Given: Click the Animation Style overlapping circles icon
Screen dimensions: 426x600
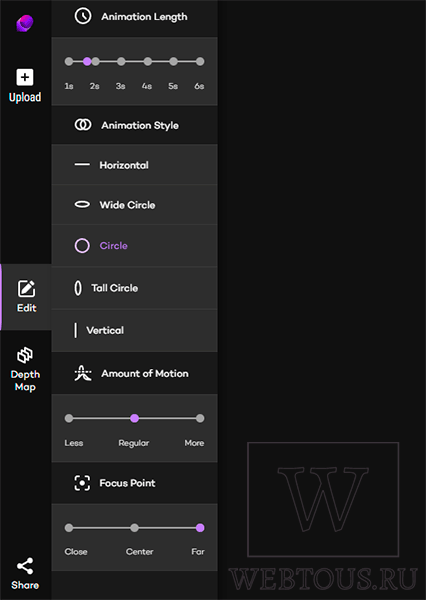Looking at the screenshot, I should pyautogui.click(x=83, y=125).
